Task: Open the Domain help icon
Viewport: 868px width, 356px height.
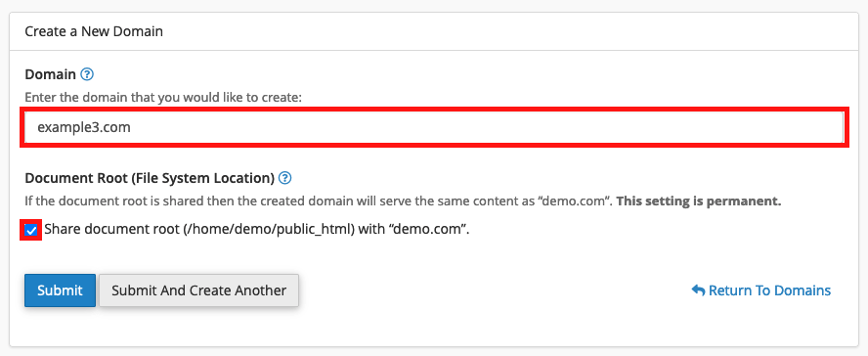Action: pyautogui.click(x=87, y=74)
